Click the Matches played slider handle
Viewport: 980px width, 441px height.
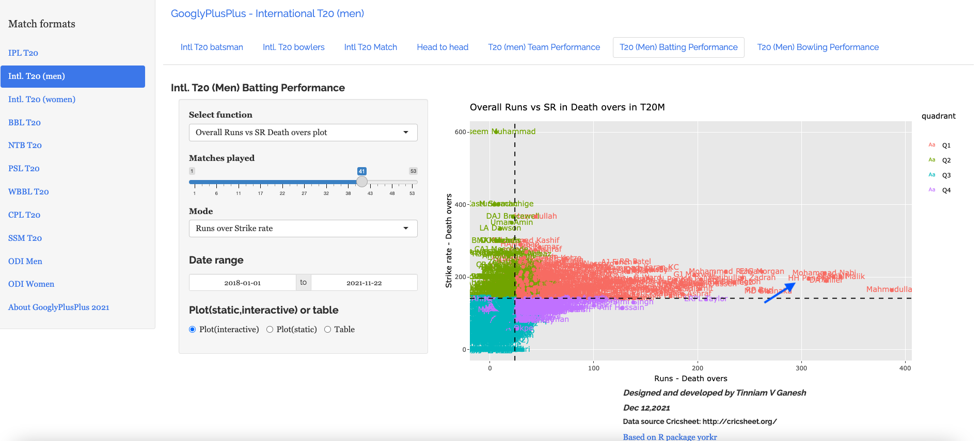362,182
